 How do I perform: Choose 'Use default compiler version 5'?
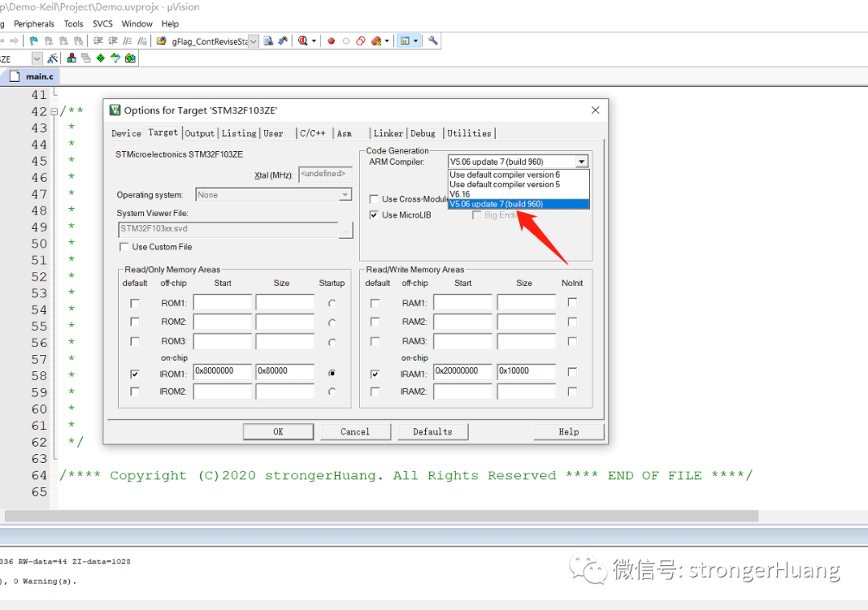coord(518,184)
